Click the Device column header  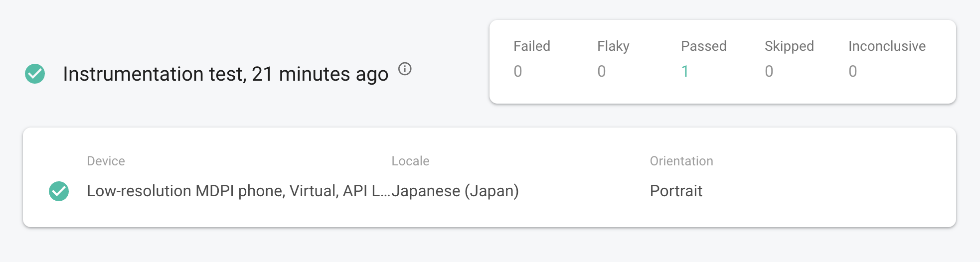[x=106, y=161]
